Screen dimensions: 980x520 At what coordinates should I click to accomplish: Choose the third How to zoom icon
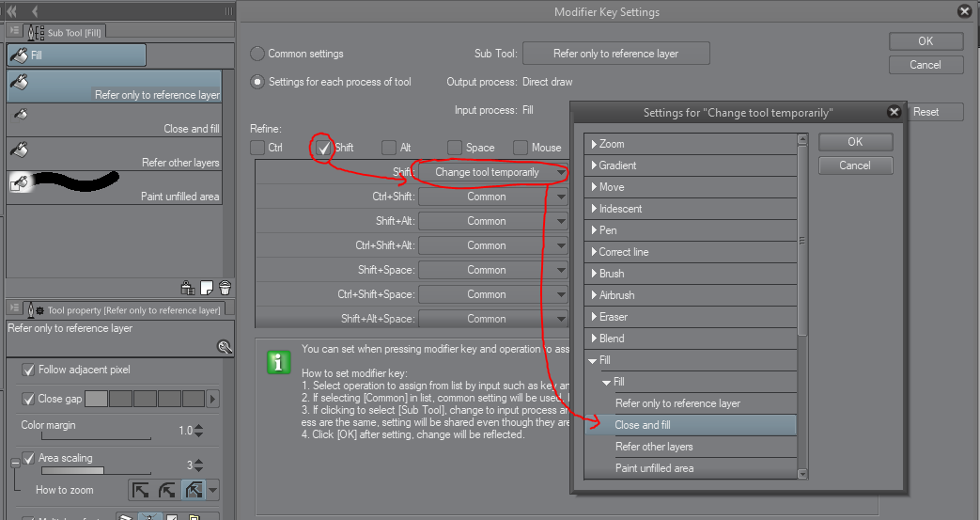coord(193,490)
